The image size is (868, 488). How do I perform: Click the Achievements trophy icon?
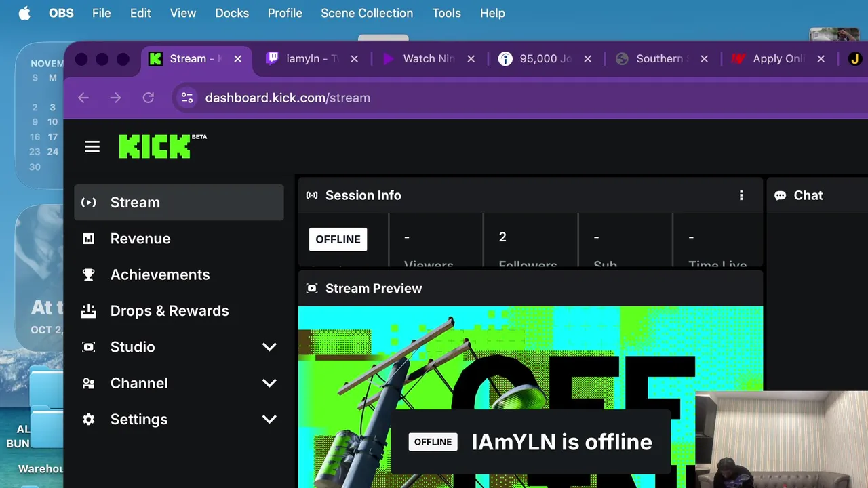(x=89, y=274)
